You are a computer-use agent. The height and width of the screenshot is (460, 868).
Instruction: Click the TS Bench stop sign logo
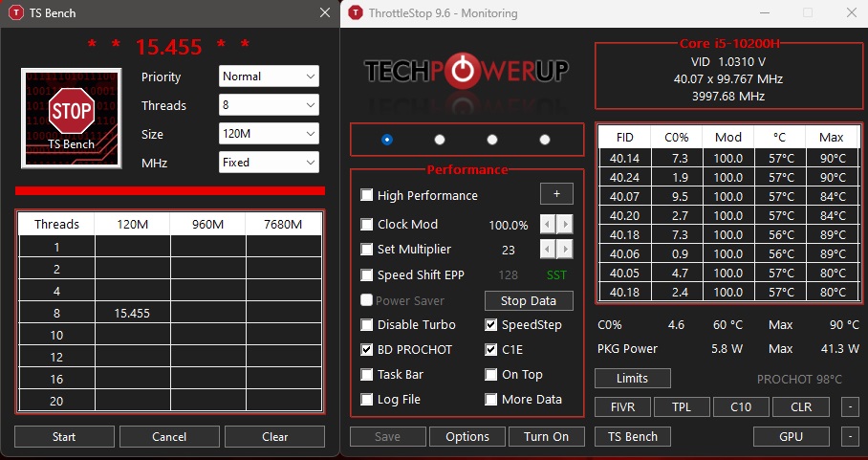[x=72, y=118]
